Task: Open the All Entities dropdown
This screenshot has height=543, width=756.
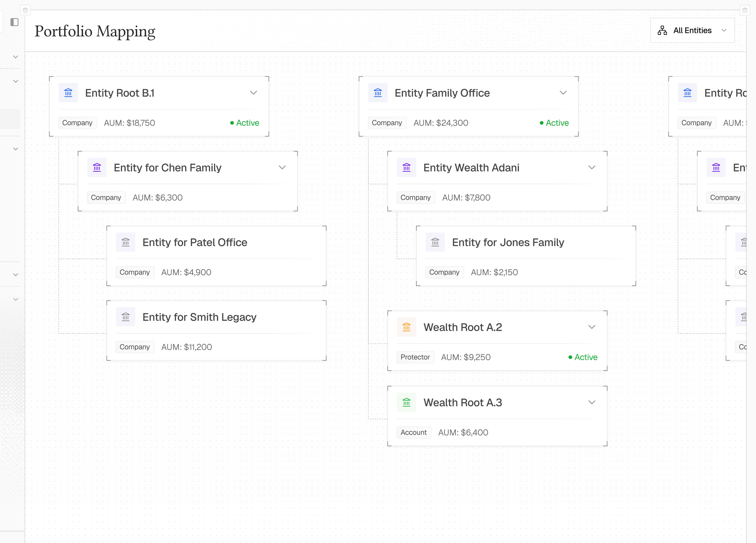Action: click(692, 30)
